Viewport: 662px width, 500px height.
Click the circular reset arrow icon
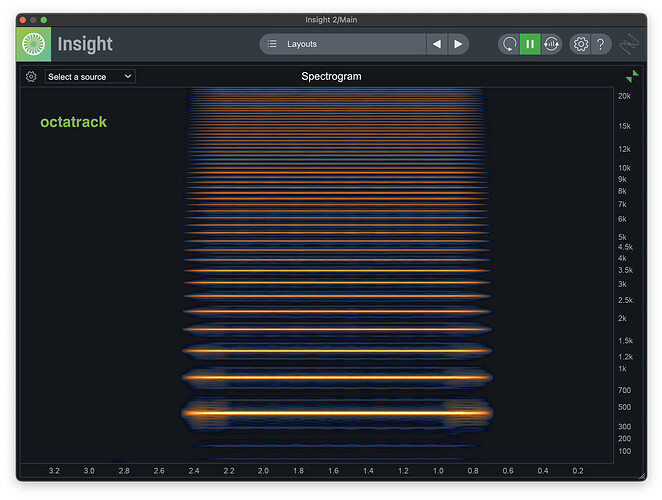pos(509,44)
